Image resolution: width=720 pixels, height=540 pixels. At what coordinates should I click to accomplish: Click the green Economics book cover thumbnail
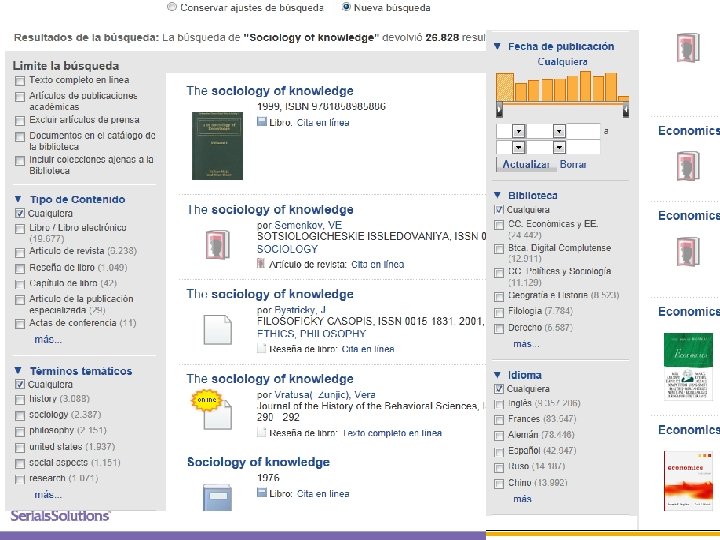pyautogui.click(x=688, y=366)
